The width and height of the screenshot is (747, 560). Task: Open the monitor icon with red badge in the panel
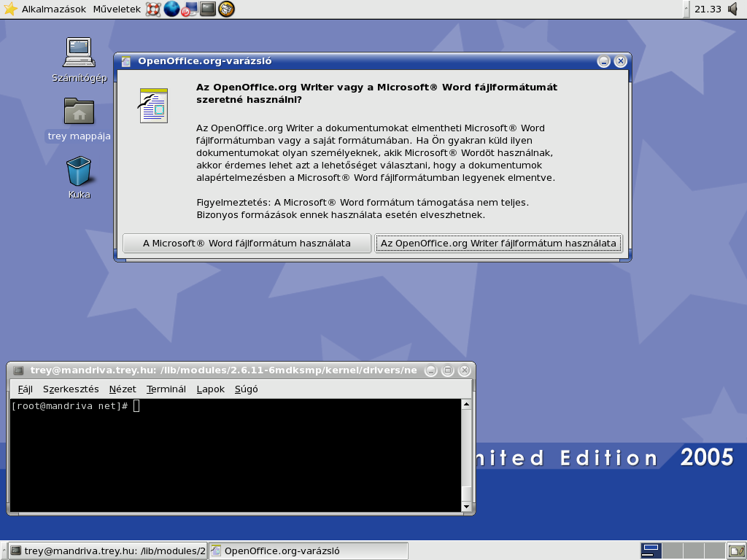[x=189, y=9]
